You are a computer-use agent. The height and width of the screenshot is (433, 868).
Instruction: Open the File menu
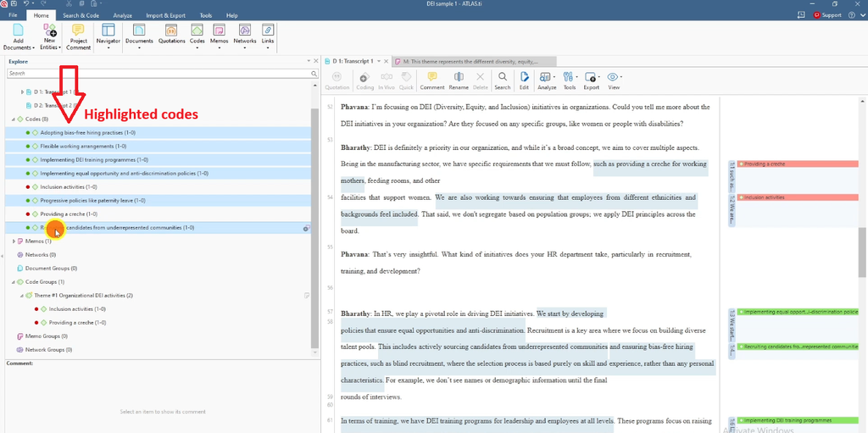click(x=13, y=15)
